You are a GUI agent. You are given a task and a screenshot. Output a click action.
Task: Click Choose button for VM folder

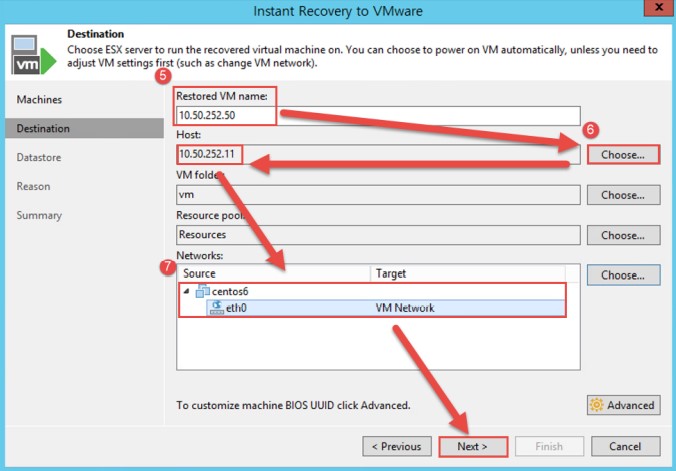tap(623, 195)
